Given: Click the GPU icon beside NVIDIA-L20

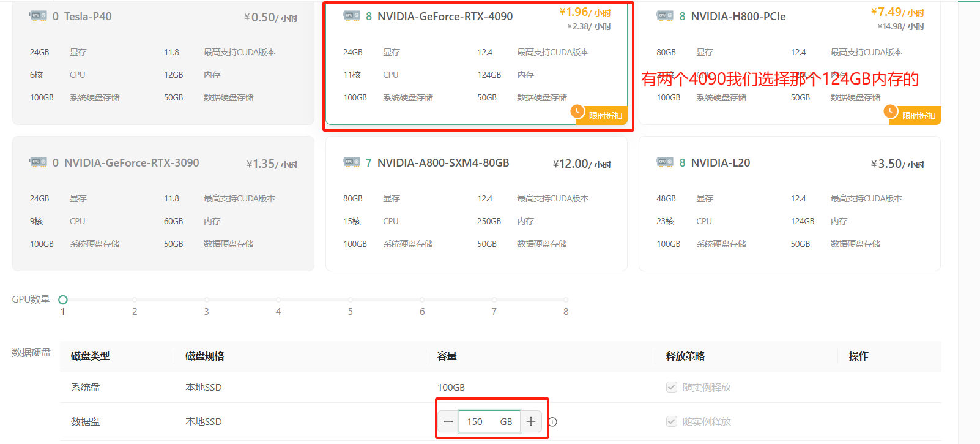Looking at the screenshot, I should (664, 162).
